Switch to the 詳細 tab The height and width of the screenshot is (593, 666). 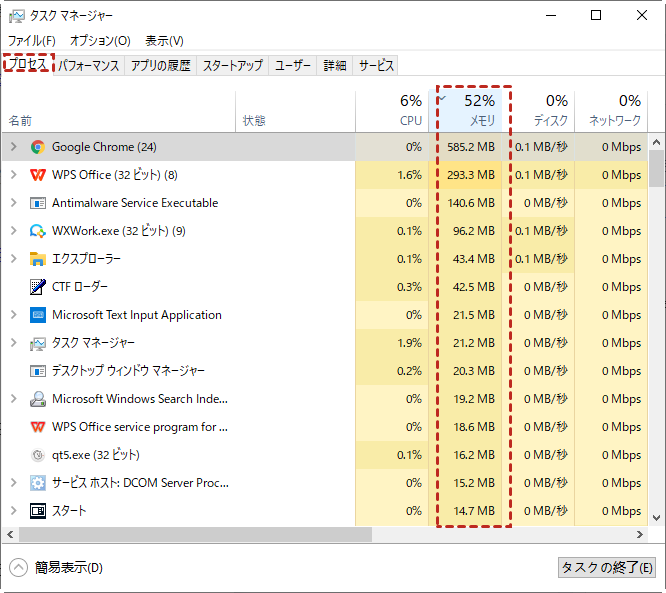(335, 65)
